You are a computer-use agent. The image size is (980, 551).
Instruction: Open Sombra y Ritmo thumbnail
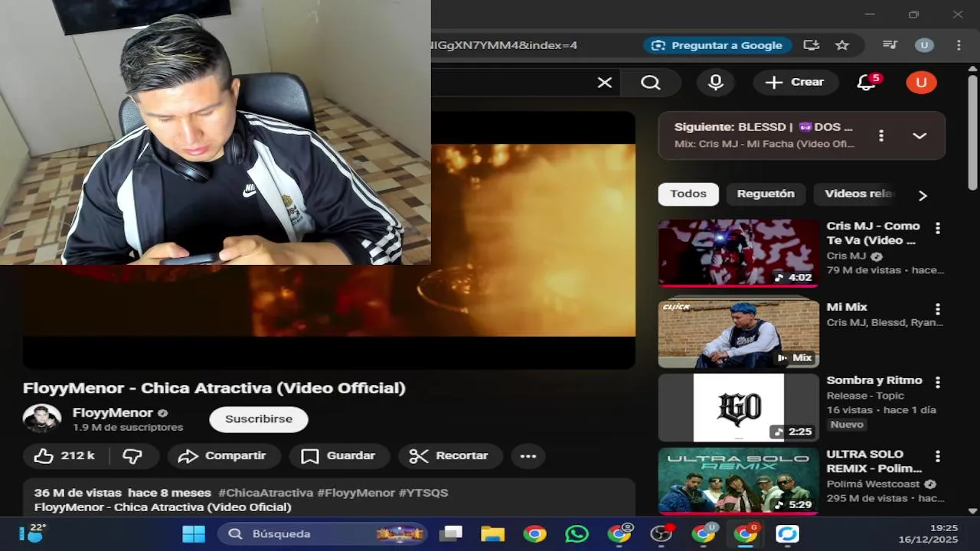(x=739, y=408)
